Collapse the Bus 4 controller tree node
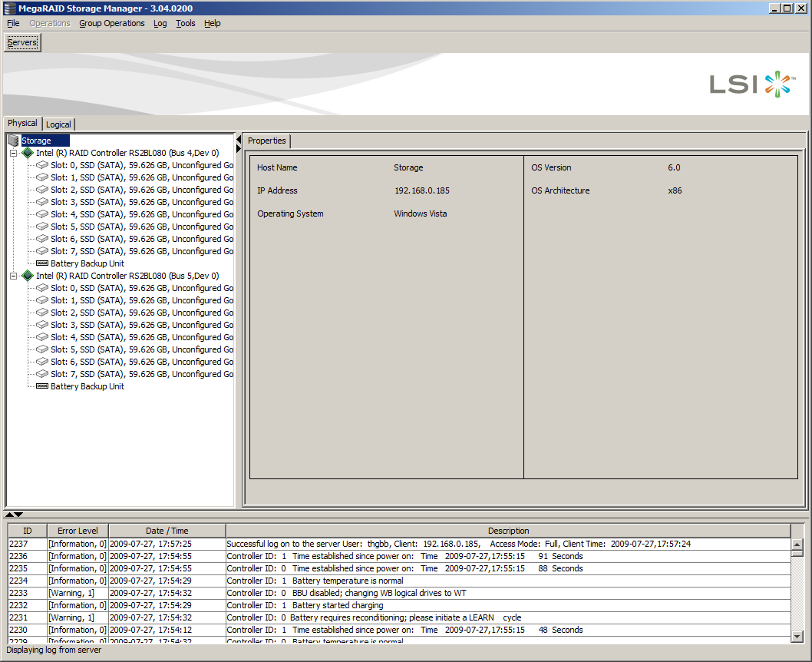The height and width of the screenshot is (662, 812). (15, 152)
